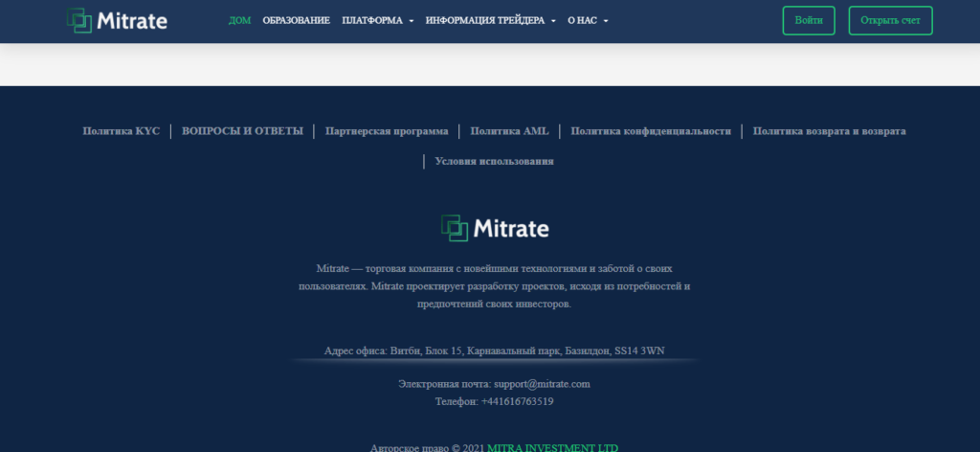Click the MITRA INVESTMENT LTD link
Image resolution: width=980 pixels, height=452 pixels.
552,447
